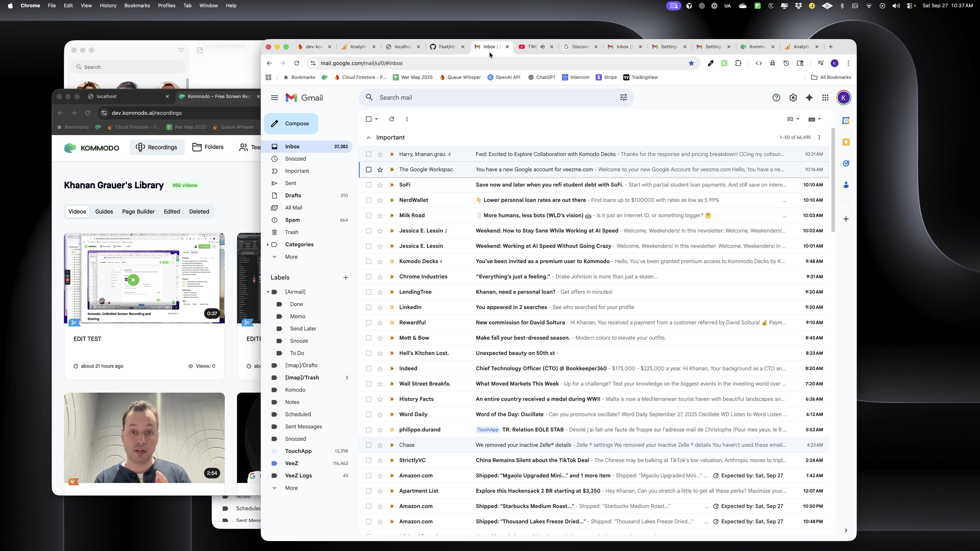Screen dimensions: 980x551
Task: Switch to Feat/reb GitHub tab
Action: point(447,47)
